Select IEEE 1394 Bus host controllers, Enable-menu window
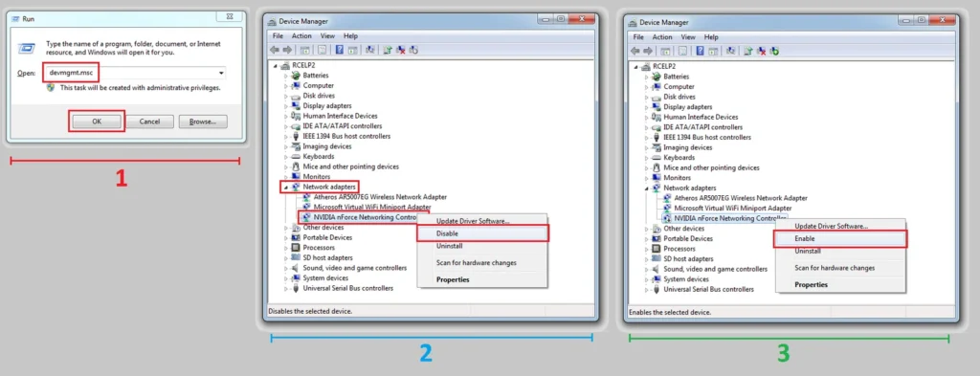Image resolution: width=980 pixels, height=376 pixels. [x=707, y=137]
